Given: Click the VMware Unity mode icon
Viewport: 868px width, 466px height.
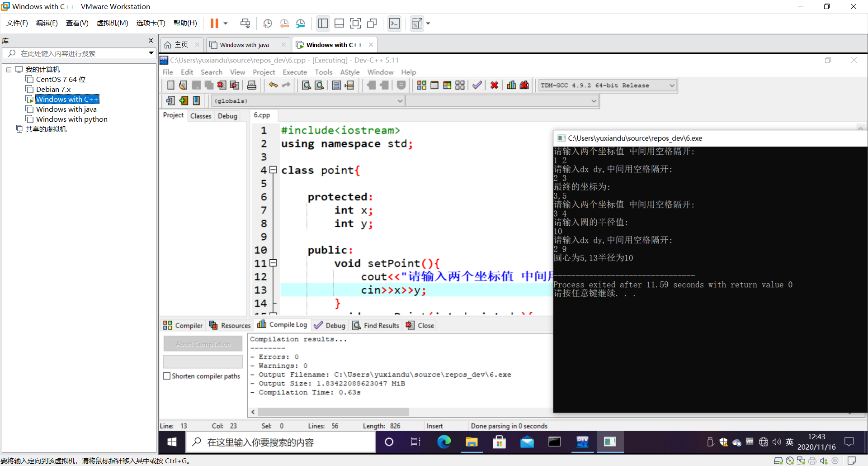Looking at the screenshot, I should tap(372, 23).
